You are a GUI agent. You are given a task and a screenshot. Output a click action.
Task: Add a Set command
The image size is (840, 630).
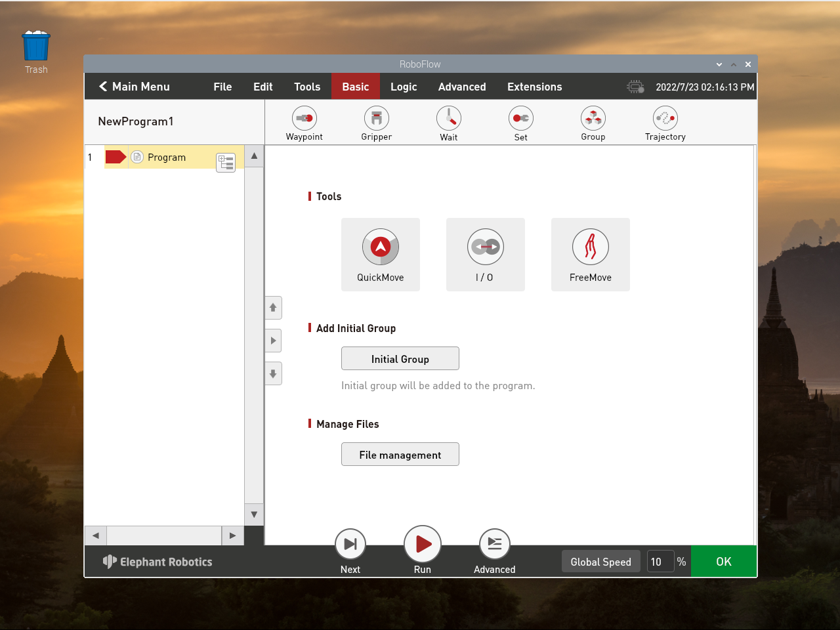[x=520, y=123]
